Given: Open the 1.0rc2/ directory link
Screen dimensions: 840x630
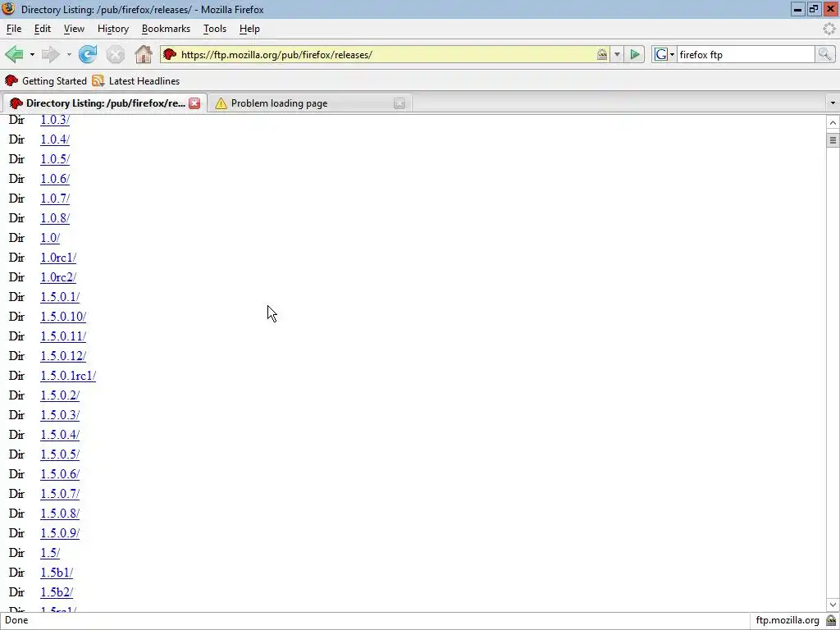Looking at the screenshot, I should click(x=58, y=277).
